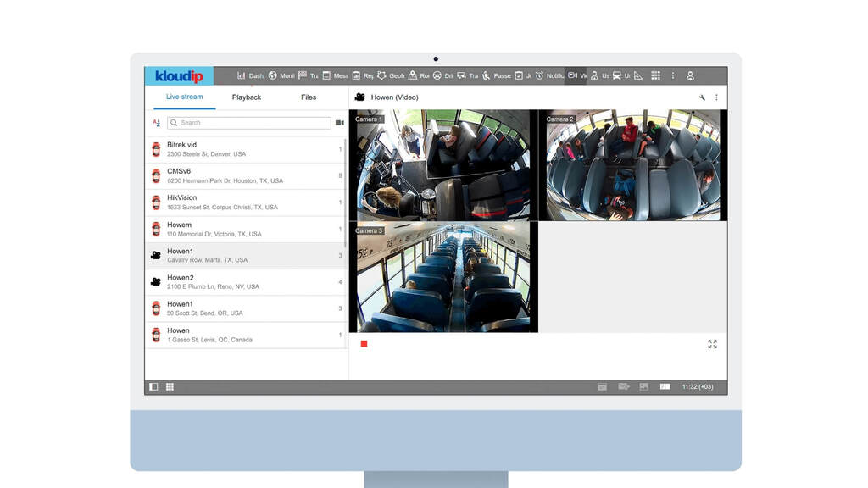Viewport: 868px width, 488px height.
Task: Toggle the white split-panel view icon
Action: 665,386
